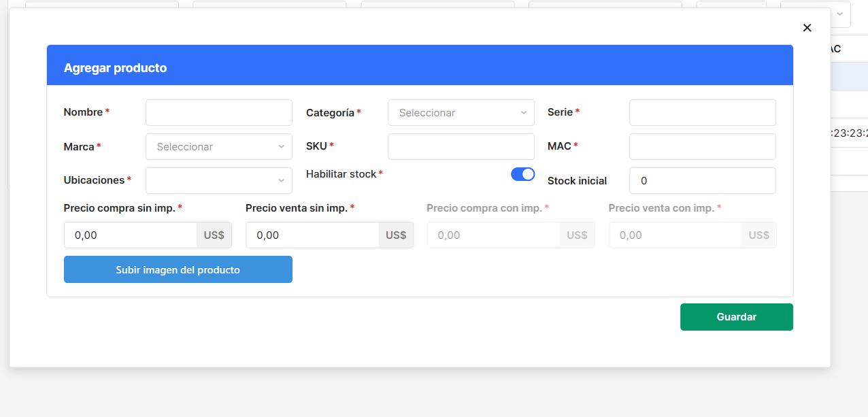
Task: Click US$ suffix of Precio venta con imp.
Action: point(759,235)
